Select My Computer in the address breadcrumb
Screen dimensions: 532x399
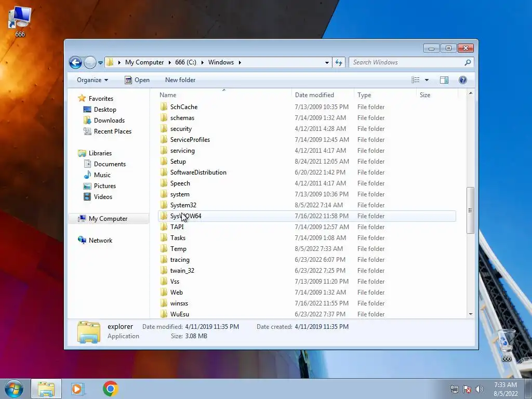pyautogui.click(x=144, y=62)
